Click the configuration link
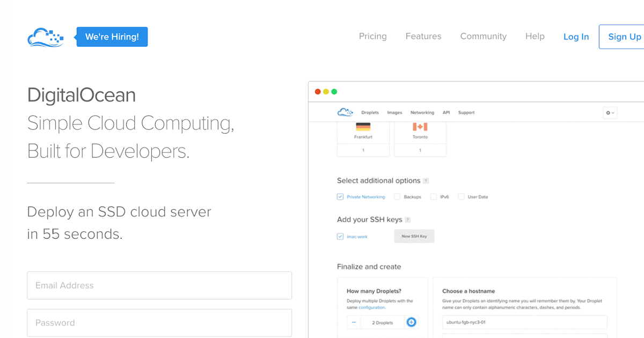644x338 pixels. coord(371,308)
